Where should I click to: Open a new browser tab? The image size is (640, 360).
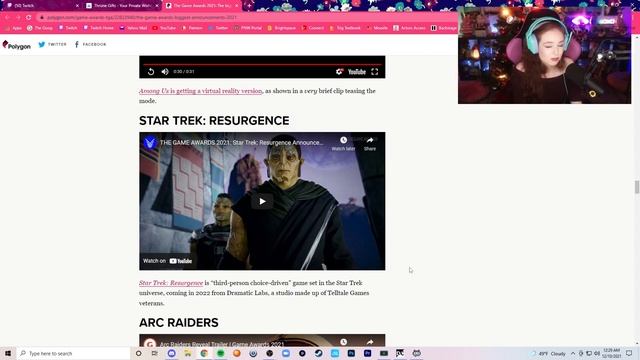click(249, 6)
